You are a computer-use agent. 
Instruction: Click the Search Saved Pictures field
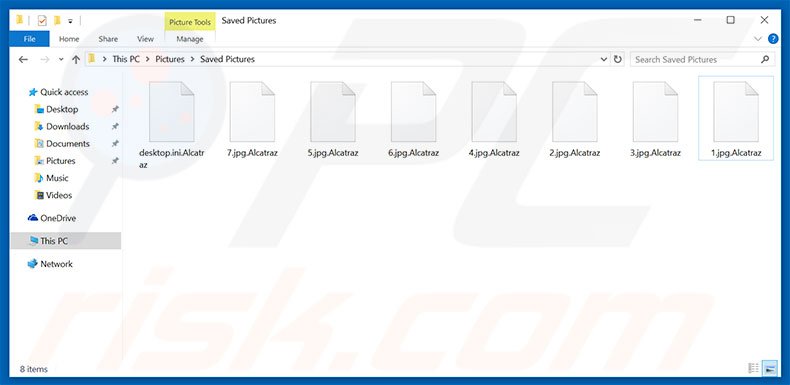click(x=702, y=59)
